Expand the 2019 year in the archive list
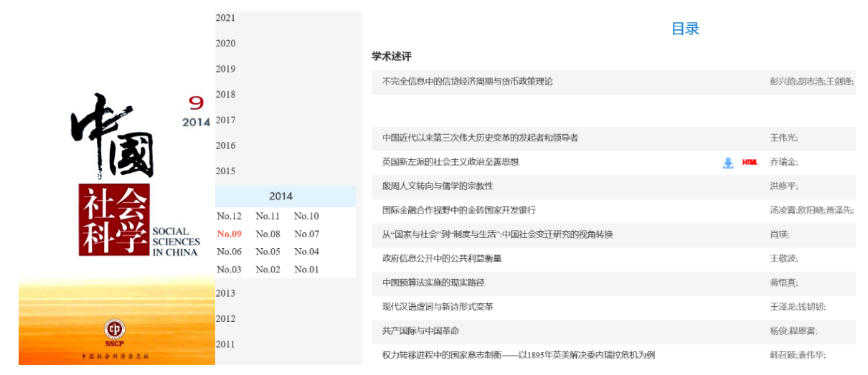 [x=225, y=69]
